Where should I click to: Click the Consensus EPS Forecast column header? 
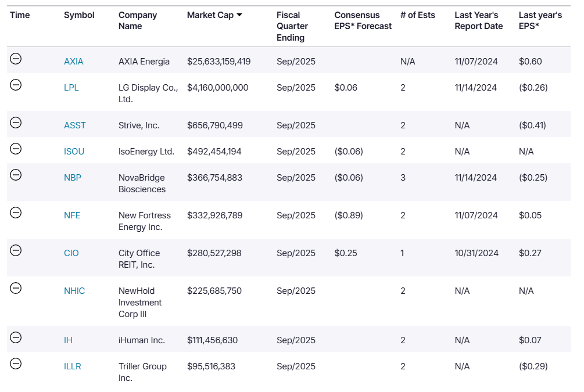[x=363, y=20]
